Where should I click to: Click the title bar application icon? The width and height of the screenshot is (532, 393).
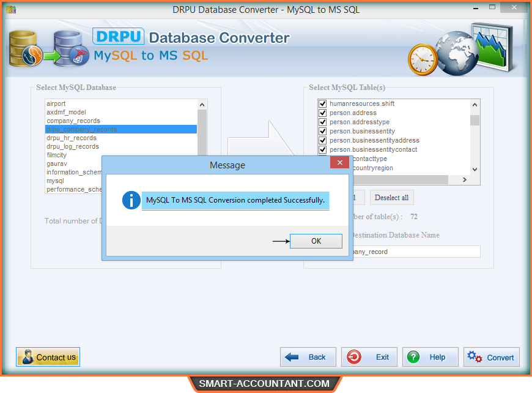click(x=11, y=10)
